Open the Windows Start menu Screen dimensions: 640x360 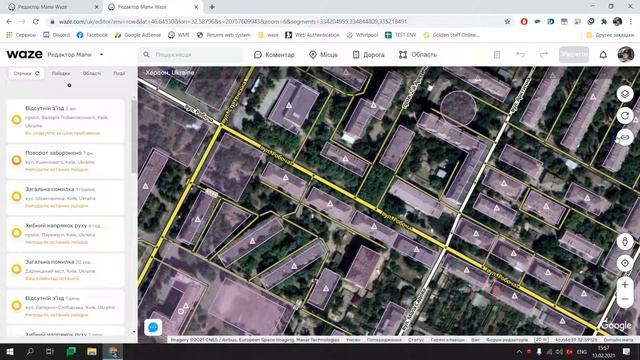tap(9, 351)
